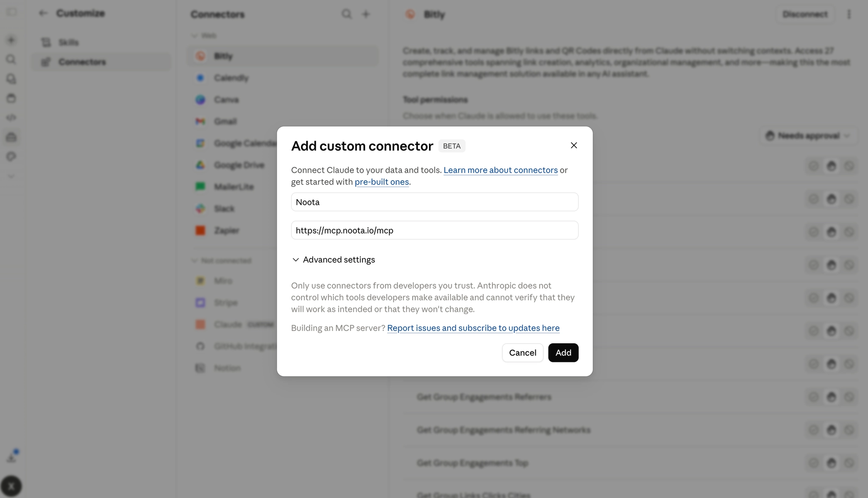
Task: Set Get Group Engagements Top to always allow
Action: click(814, 463)
